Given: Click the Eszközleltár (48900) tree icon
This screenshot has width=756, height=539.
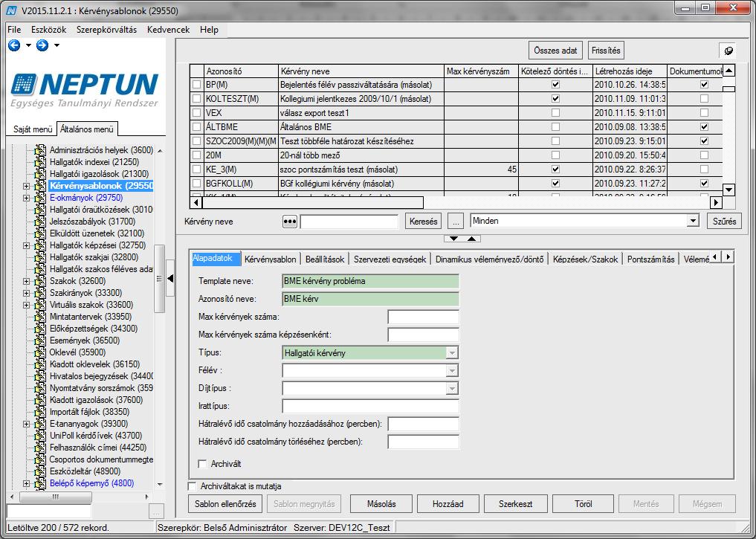Looking at the screenshot, I should [x=41, y=471].
